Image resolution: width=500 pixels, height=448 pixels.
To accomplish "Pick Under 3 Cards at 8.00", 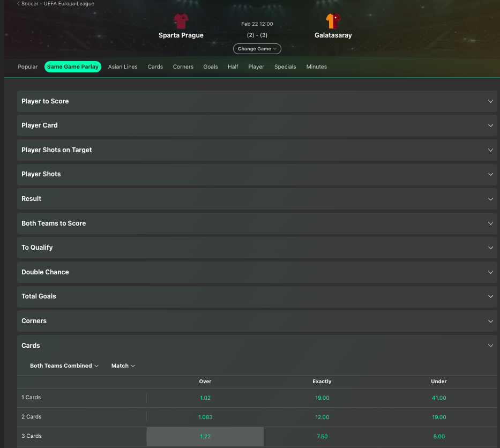I will (x=439, y=436).
